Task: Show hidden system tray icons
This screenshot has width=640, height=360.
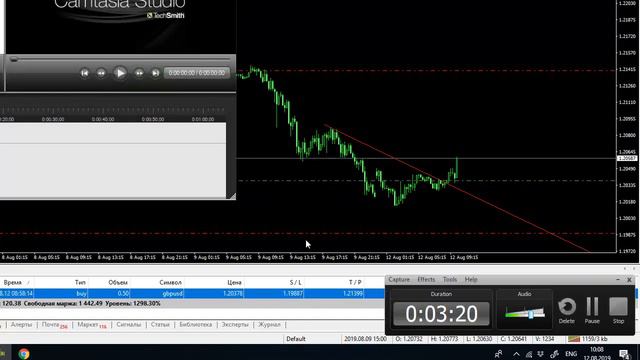Action: [516, 354]
